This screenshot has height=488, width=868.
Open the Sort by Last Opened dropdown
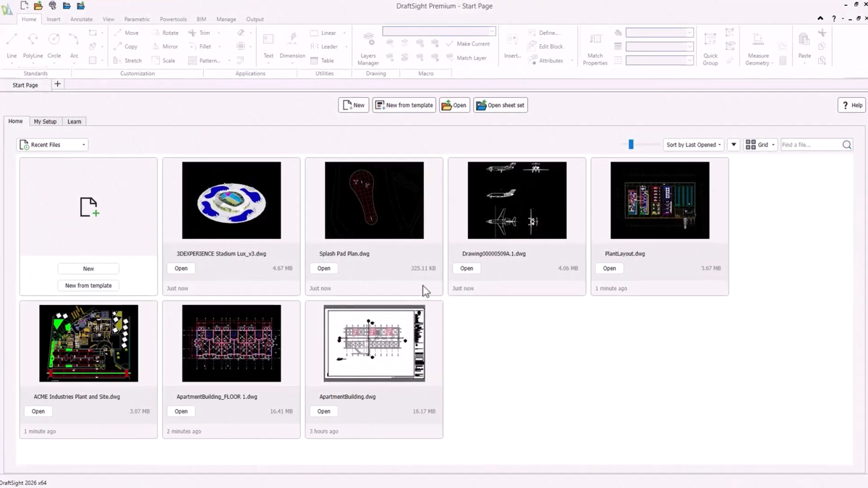point(694,145)
